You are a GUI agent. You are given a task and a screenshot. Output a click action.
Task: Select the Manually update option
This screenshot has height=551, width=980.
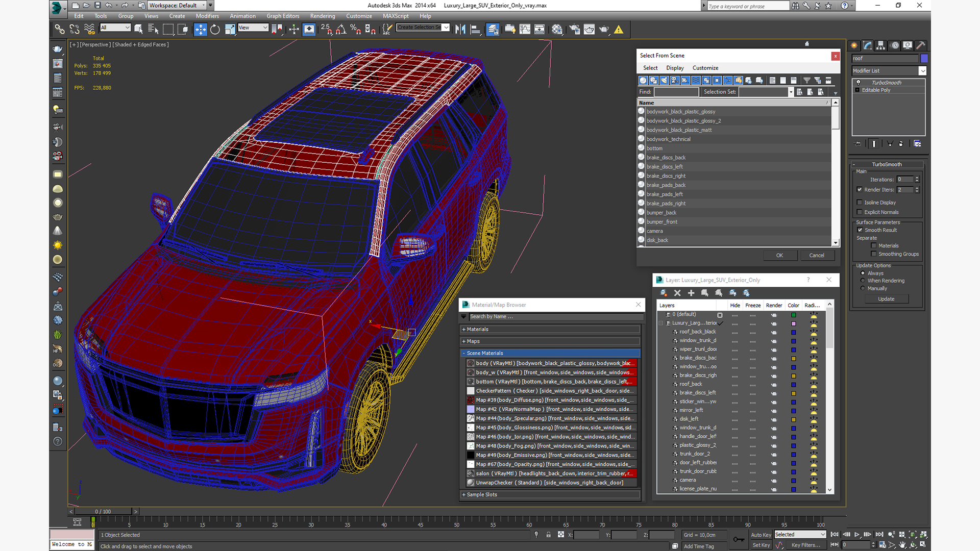click(x=863, y=288)
